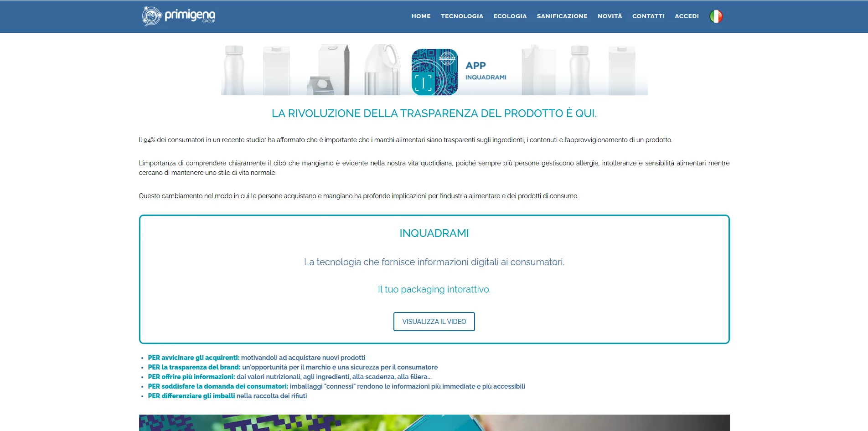Viewport: 868px width, 431px height.
Task: Click the heading LA RIVOLUZIONE DELLA TRASPARENZA
Action: coord(434,113)
